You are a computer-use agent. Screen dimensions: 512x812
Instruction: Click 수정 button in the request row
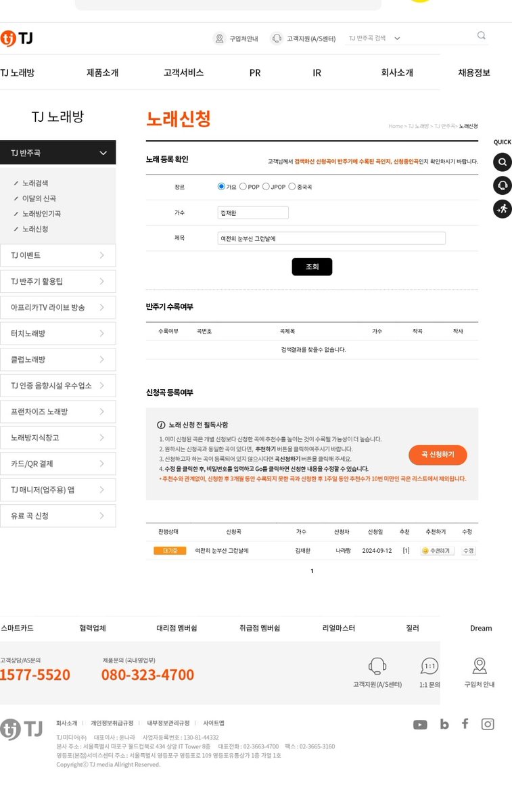tap(468, 551)
